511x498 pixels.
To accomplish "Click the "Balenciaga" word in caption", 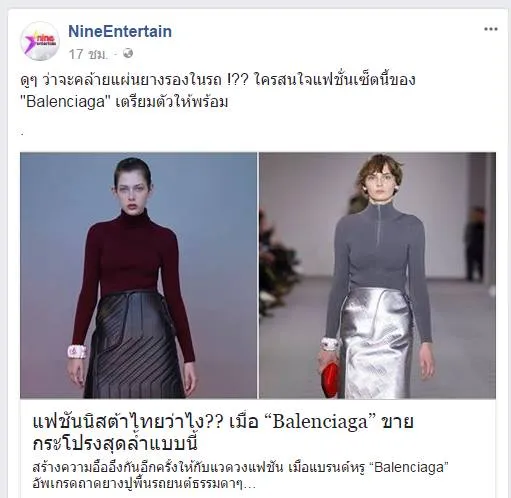I will (x=66, y=102).
